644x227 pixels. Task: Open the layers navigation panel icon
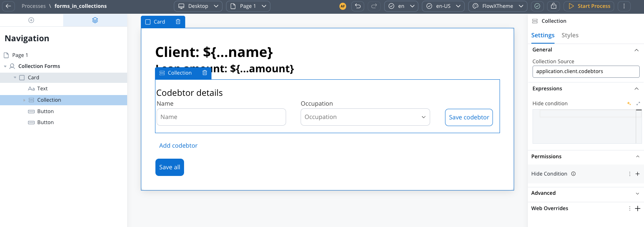click(x=95, y=20)
